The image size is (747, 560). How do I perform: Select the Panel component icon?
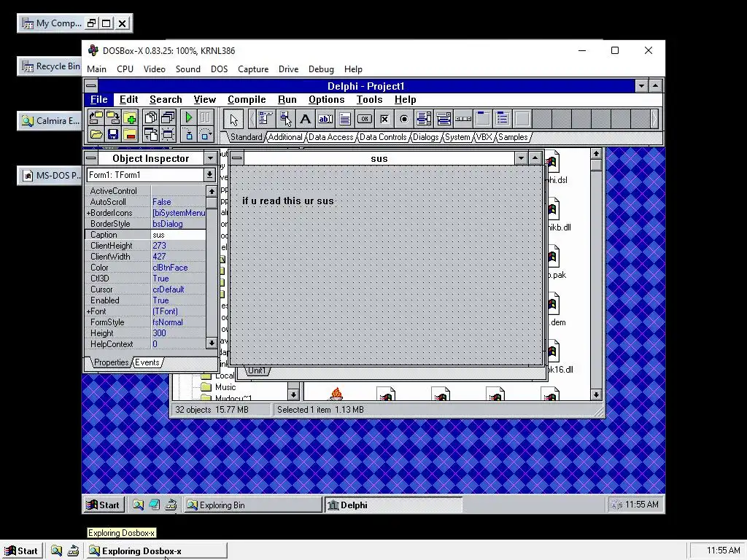[522, 119]
